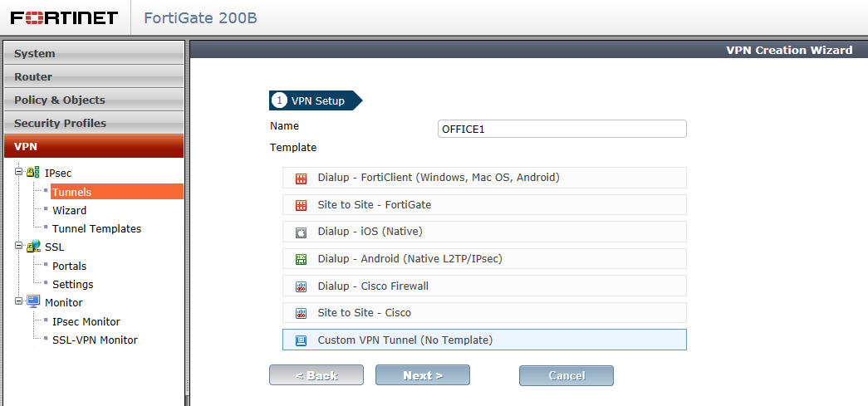Open the Security Profiles section
This screenshot has height=406, width=868.
click(x=94, y=124)
